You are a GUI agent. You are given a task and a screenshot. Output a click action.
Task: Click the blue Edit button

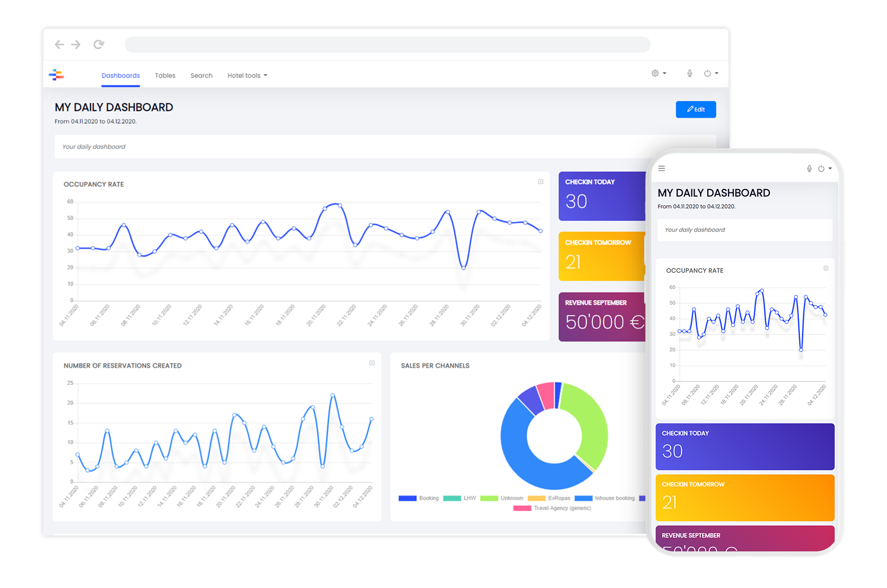[x=696, y=109]
